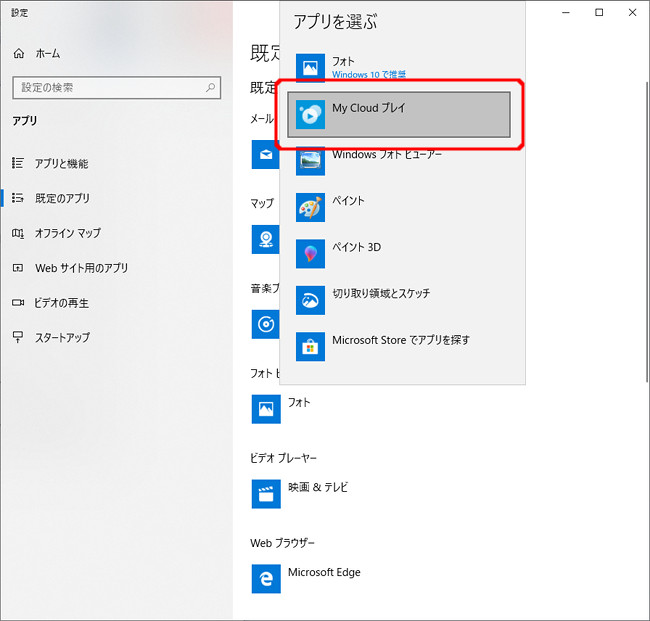This screenshot has width=650, height=621.
Task: Click the Microsoft Store bag icon
Action: pyautogui.click(x=311, y=346)
